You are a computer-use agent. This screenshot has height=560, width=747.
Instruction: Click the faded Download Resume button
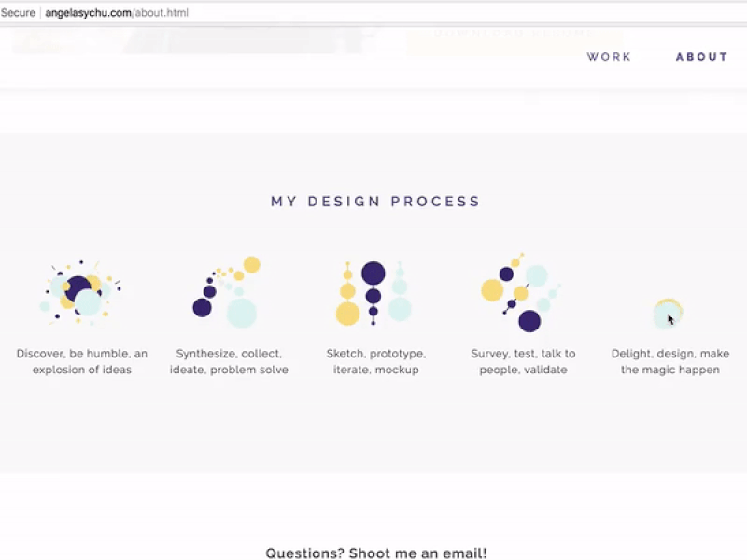(x=514, y=35)
